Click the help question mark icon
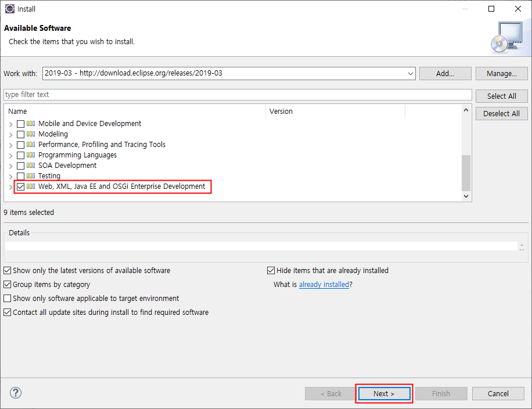Screen dimensions: 532x409 pos(16,393)
